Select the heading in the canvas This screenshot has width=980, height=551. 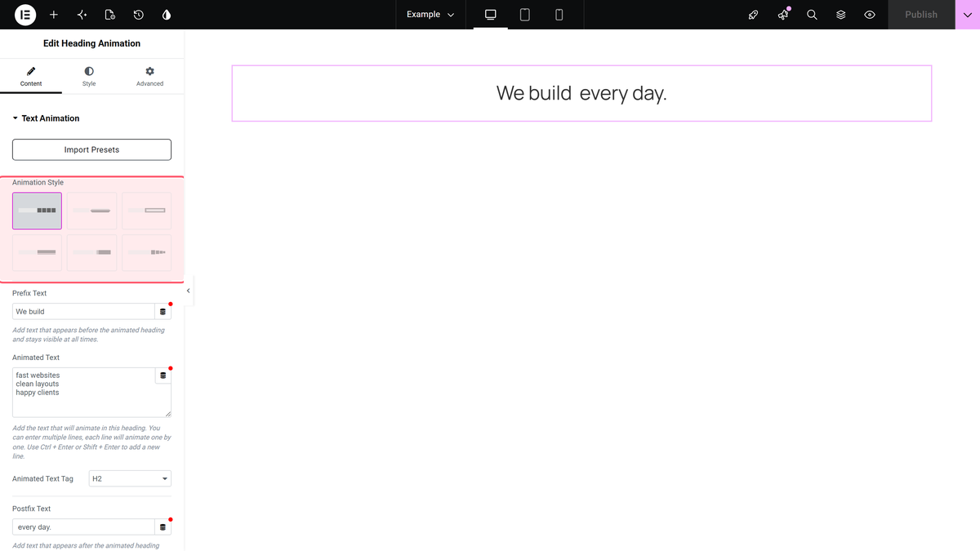[x=581, y=93]
